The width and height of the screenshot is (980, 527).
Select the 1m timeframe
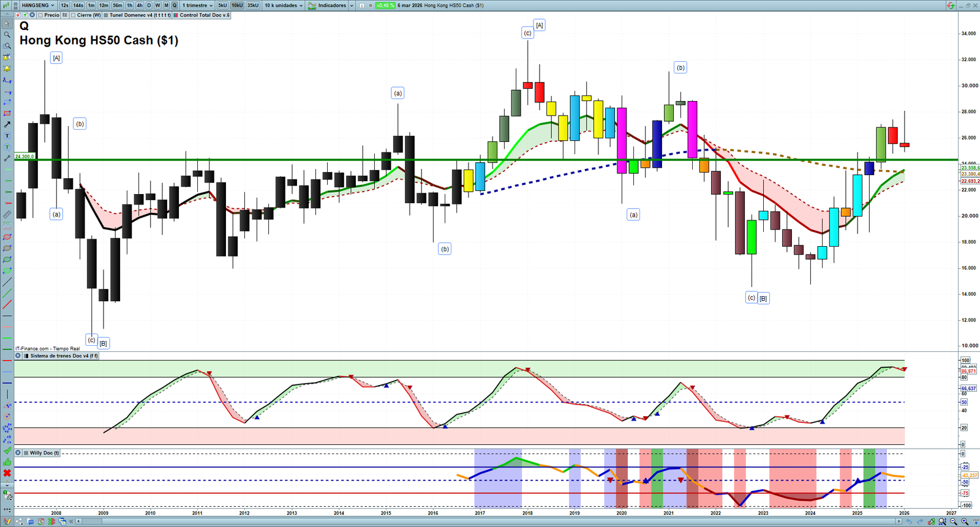point(91,6)
